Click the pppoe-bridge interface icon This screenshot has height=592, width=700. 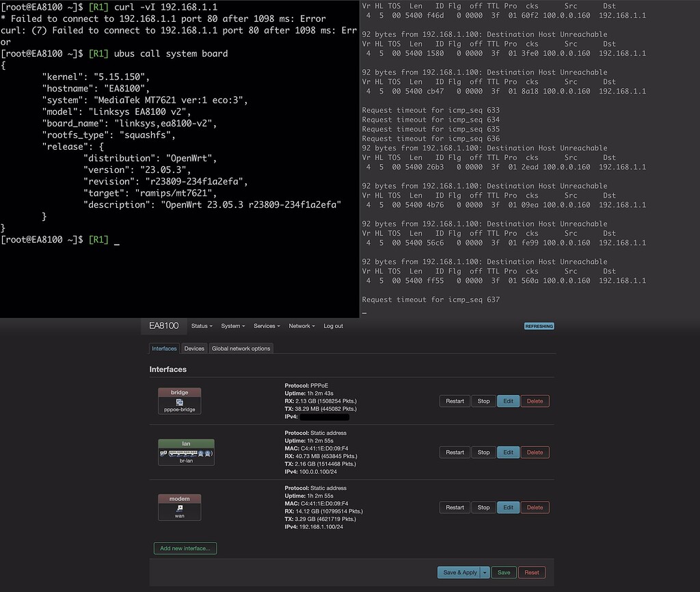point(179,402)
